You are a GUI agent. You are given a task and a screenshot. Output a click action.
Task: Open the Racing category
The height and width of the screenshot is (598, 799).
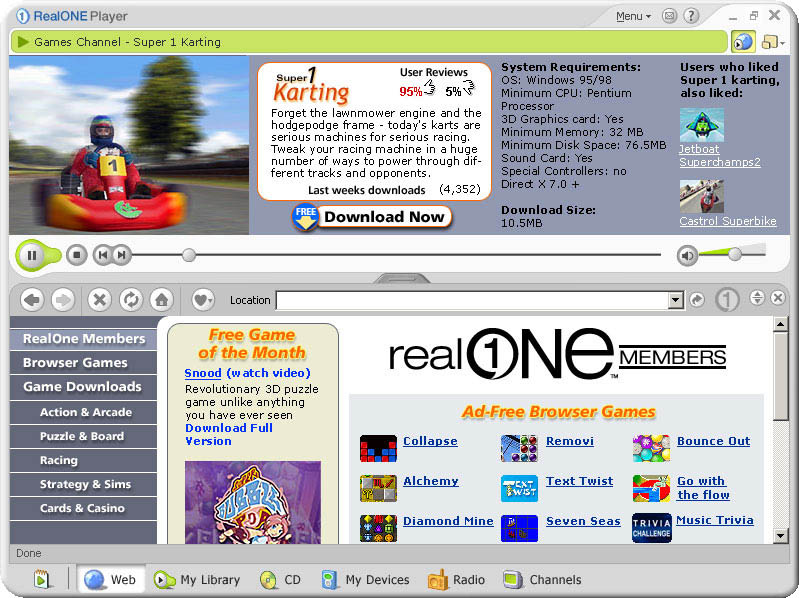point(83,460)
